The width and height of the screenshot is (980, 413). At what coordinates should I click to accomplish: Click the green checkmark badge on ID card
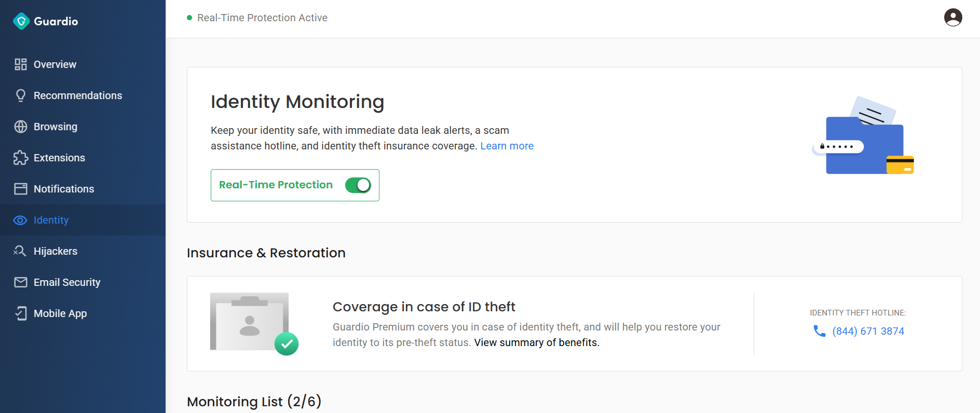tap(287, 343)
